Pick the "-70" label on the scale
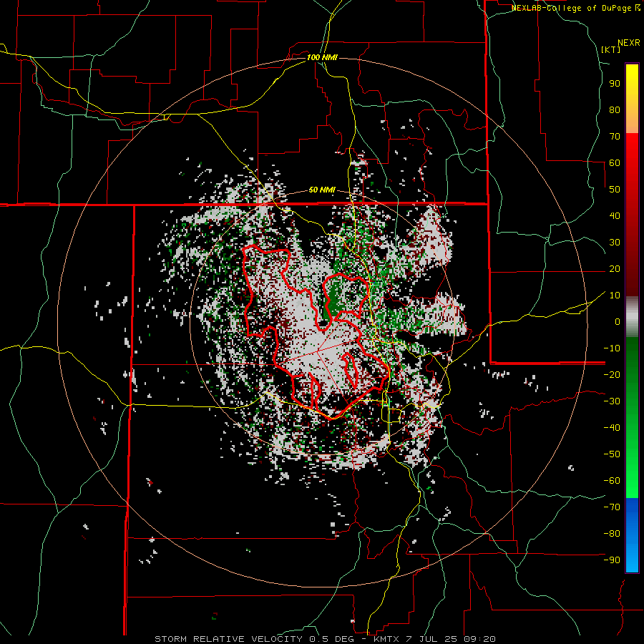The width and height of the screenshot is (644, 644). 612,507
